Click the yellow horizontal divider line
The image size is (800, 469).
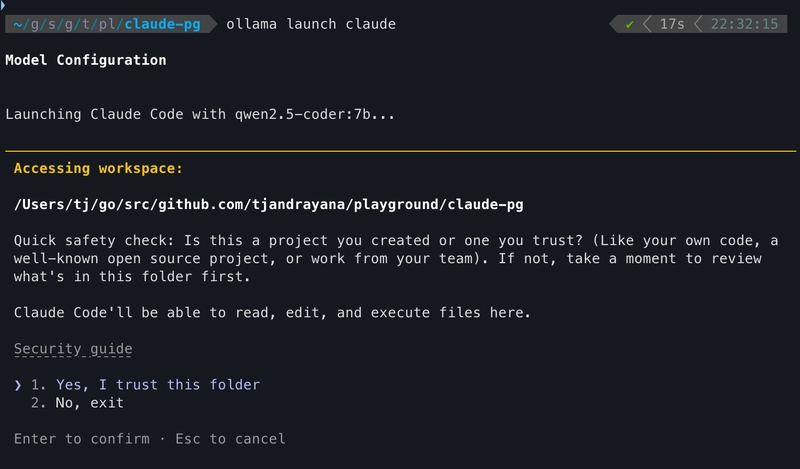tap(400, 151)
